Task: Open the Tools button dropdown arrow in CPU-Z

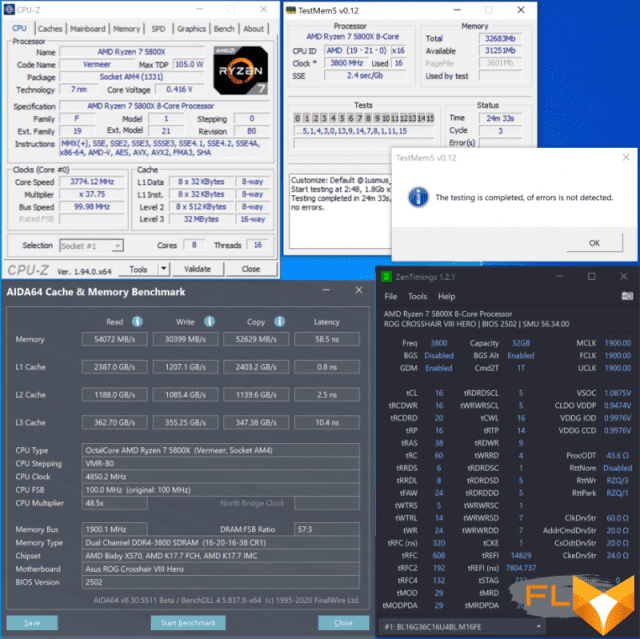Action: [x=164, y=269]
